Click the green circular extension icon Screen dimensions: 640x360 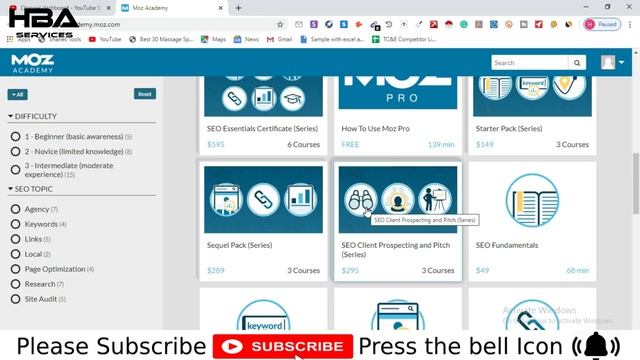(464, 24)
